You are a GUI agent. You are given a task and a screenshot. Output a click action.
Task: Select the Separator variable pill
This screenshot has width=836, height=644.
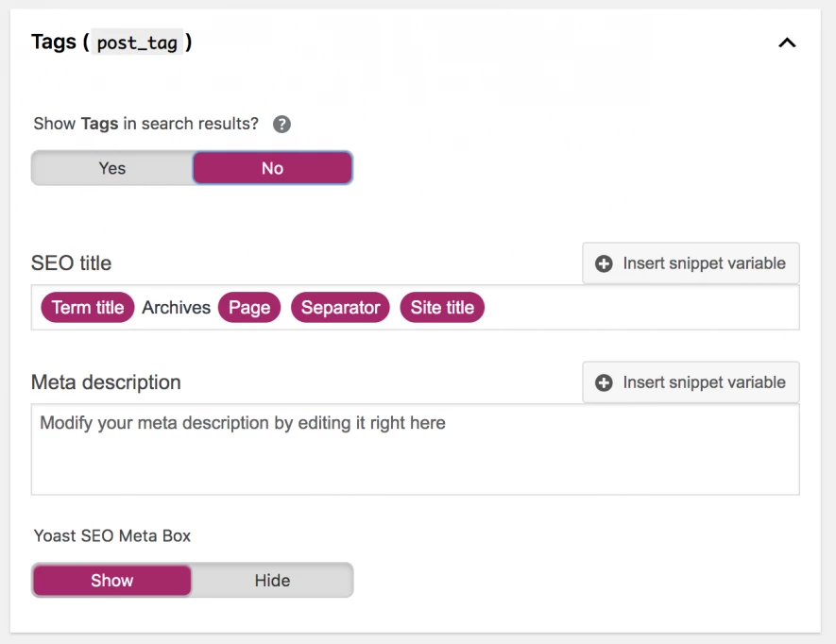point(340,308)
